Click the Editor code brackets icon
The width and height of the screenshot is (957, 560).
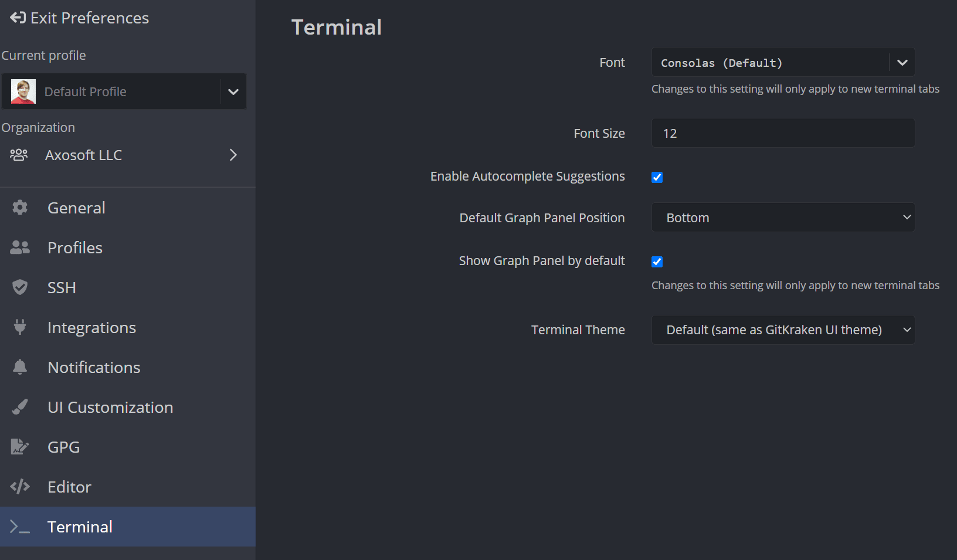(x=20, y=487)
